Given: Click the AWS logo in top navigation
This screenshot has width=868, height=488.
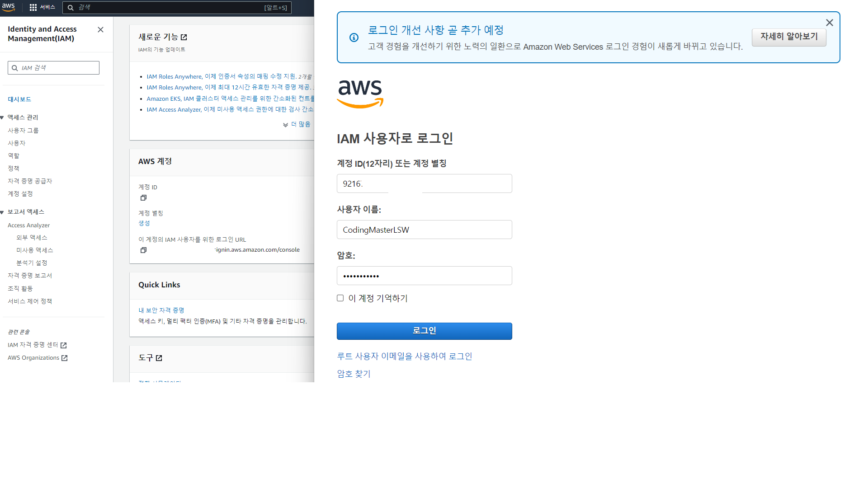Looking at the screenshot, I should click(x=9, y=7).
